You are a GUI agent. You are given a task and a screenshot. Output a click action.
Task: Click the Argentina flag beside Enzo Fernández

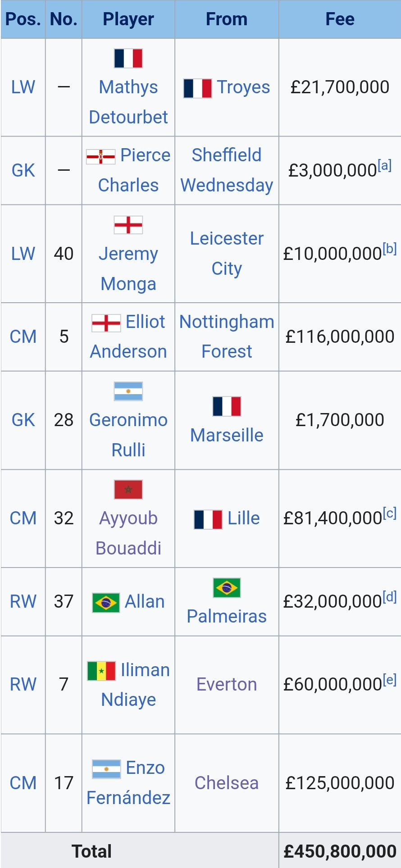coord(106,769)
